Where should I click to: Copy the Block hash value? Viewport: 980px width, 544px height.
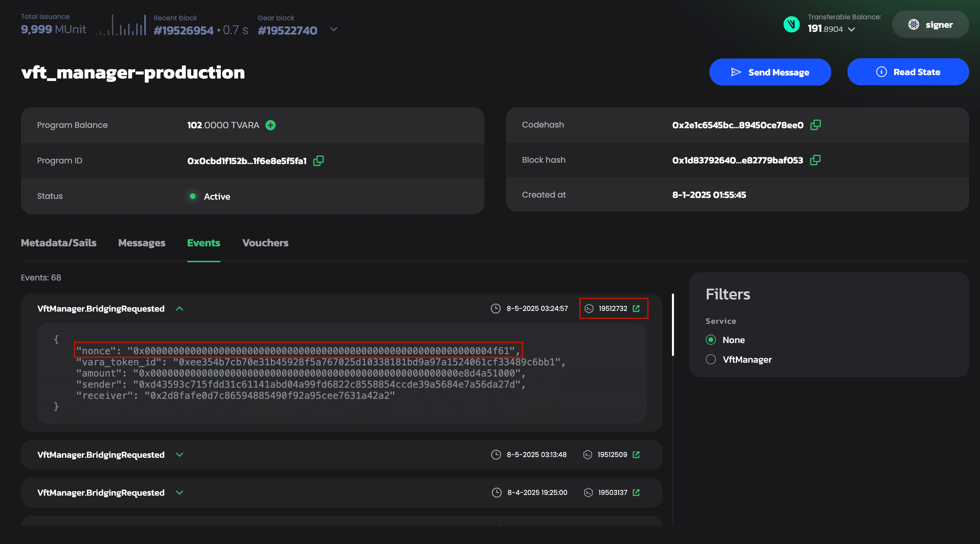(815, 160)
